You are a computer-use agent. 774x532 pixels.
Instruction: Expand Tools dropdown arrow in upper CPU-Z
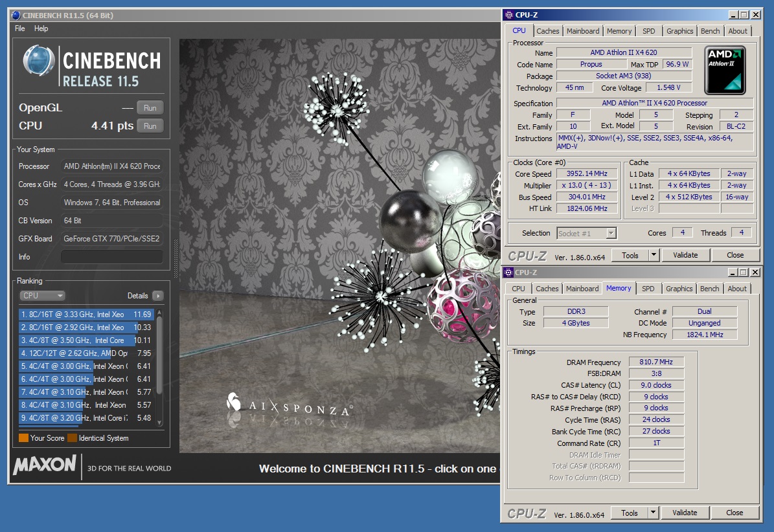(x=654, y=255)
